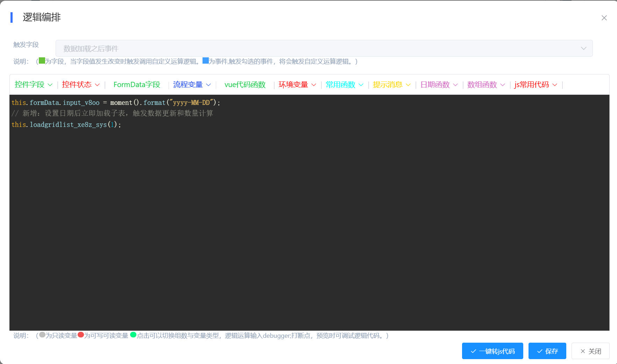Save the logic with 保存 button
This screenshot has height=364, width=617.
(x=547, y=351)
